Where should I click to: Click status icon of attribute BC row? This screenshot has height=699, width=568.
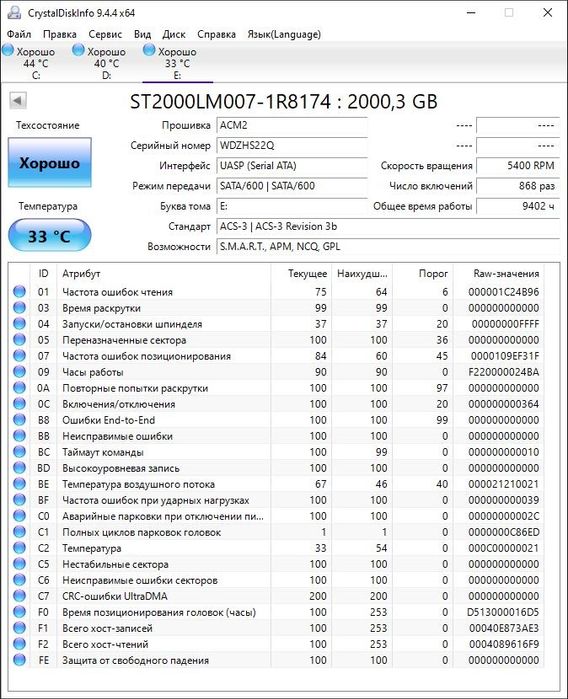pyautogui.click(x=19, y=452)
